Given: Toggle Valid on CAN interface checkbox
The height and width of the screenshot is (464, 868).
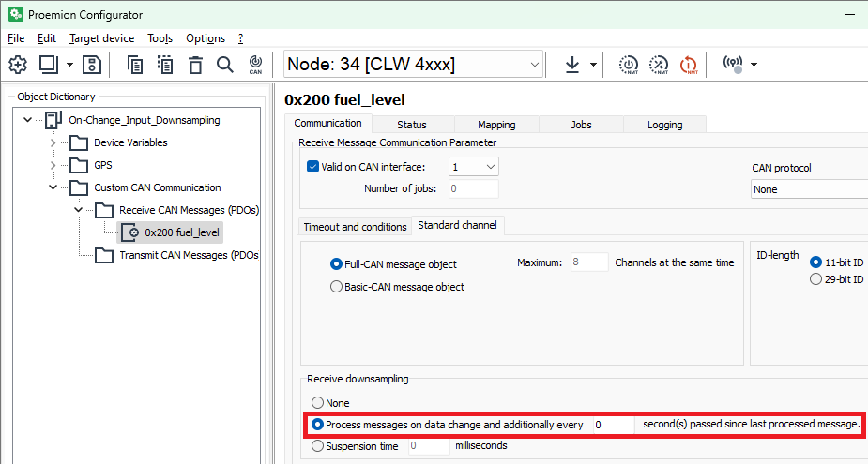Looking at the screenshot, I should click(x=313, y=167).
